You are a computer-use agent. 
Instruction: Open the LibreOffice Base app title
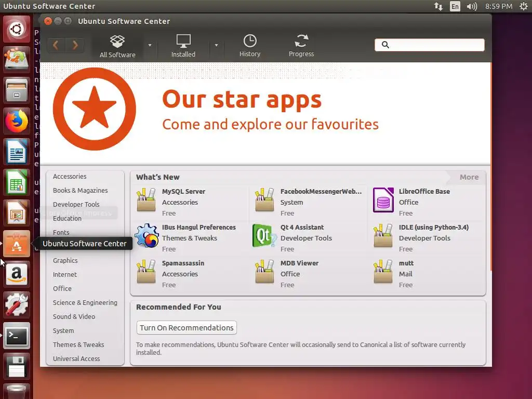point(424,191)
